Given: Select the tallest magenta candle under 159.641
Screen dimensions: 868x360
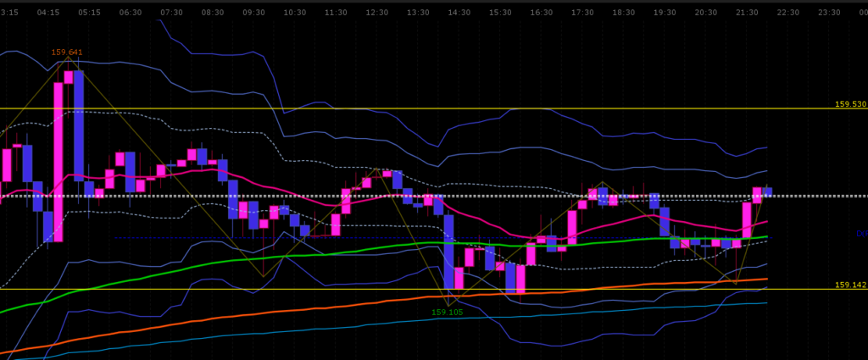Looking at the screenshot, I should [58, 161].
